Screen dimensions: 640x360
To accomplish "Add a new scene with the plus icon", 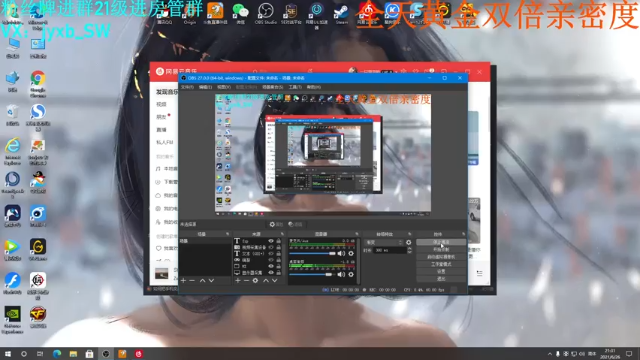I will [183, 280].
